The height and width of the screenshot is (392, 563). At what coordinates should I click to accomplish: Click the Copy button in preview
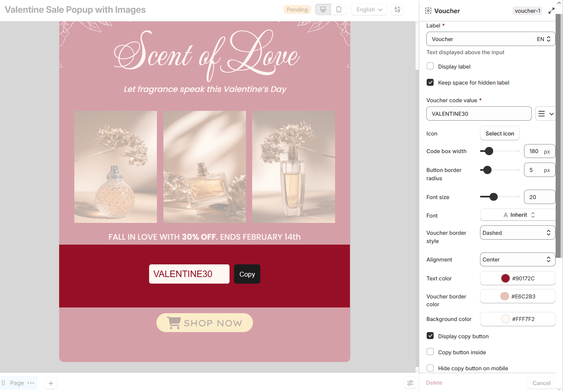[x=247, y=274]
